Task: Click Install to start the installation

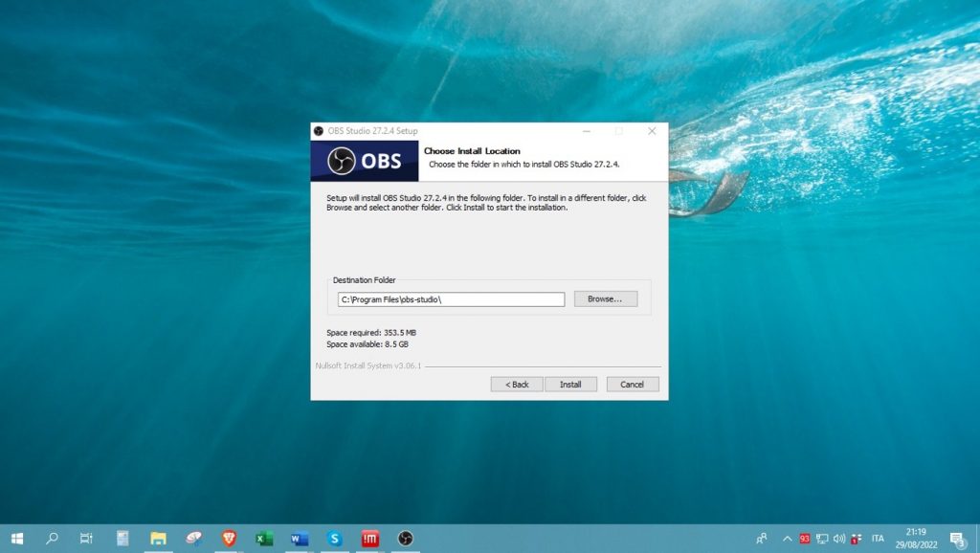Action: pyautogui.click(x=571, y=384)
